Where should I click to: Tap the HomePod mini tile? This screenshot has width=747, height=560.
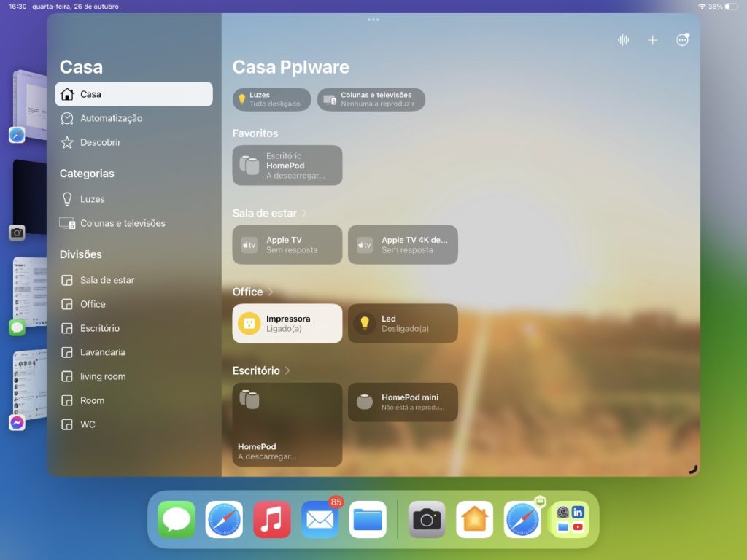pos(403,402)
